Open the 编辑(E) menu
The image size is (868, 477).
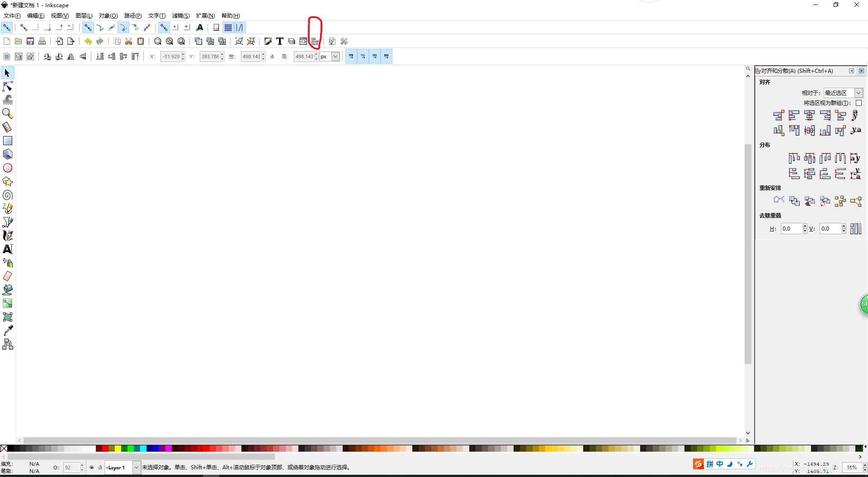pyautogui.click(x=36, y=15)
